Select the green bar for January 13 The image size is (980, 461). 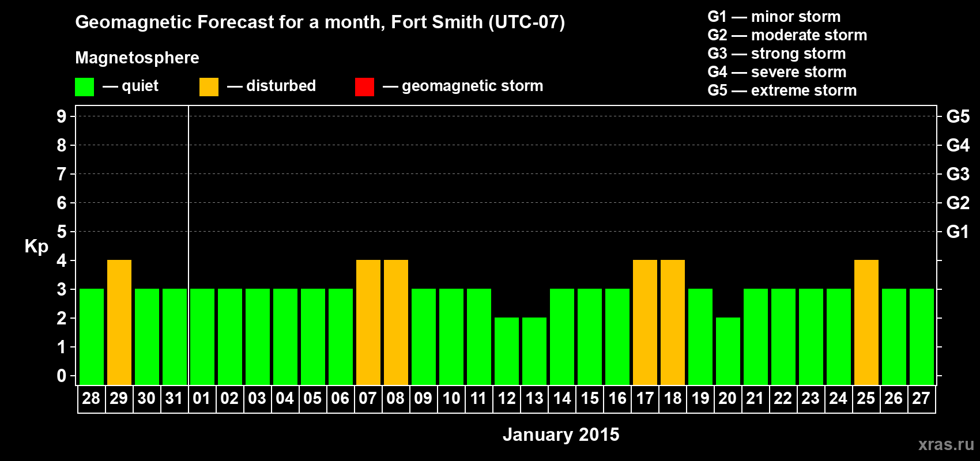534,351
